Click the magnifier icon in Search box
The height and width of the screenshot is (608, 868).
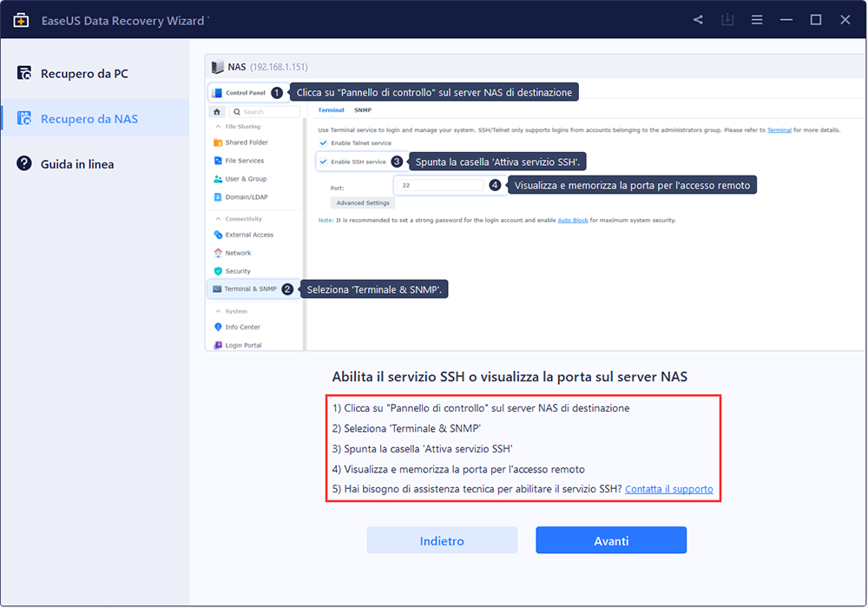pyautogui.click(x=237, y=112)
